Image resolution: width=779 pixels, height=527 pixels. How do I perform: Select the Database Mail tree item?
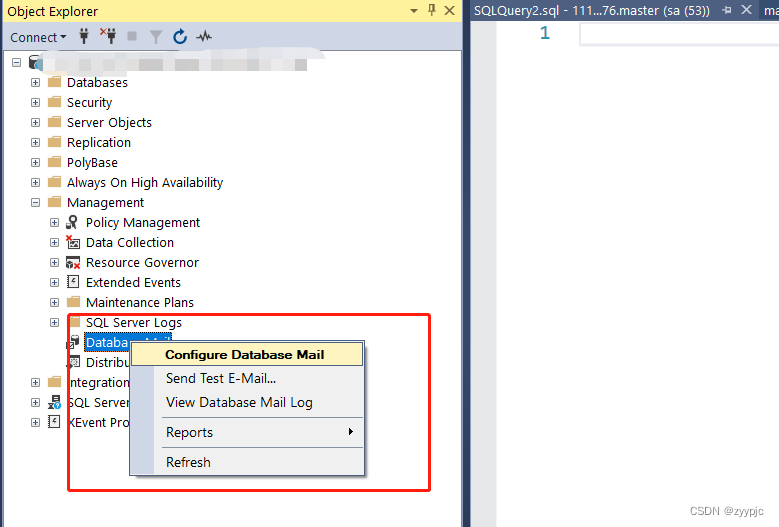point(128,342)
